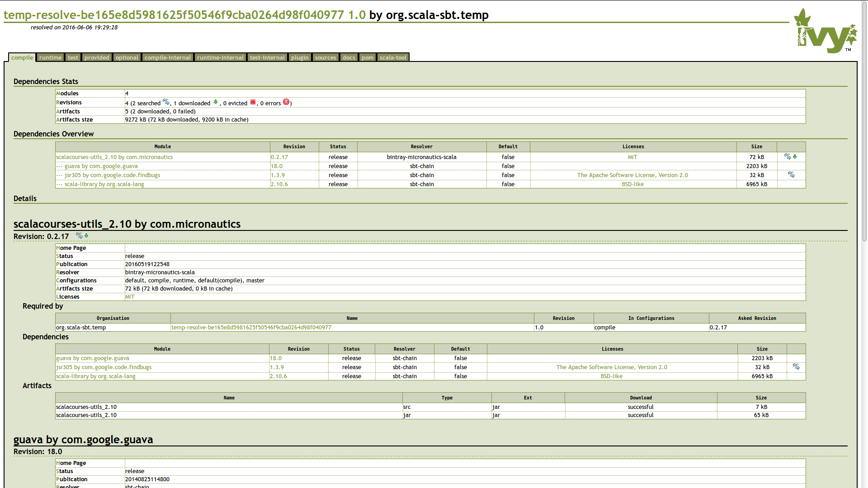The width and height of the screenshot is (868, 488).
Task: Open the docs tab
Action: pyautogui.click(x=349, y=57)
